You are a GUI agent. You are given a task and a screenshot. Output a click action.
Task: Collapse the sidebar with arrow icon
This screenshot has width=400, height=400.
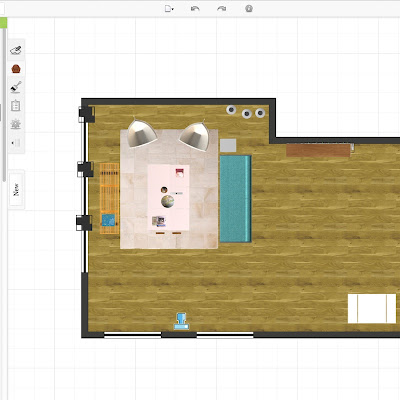[16, 143]
